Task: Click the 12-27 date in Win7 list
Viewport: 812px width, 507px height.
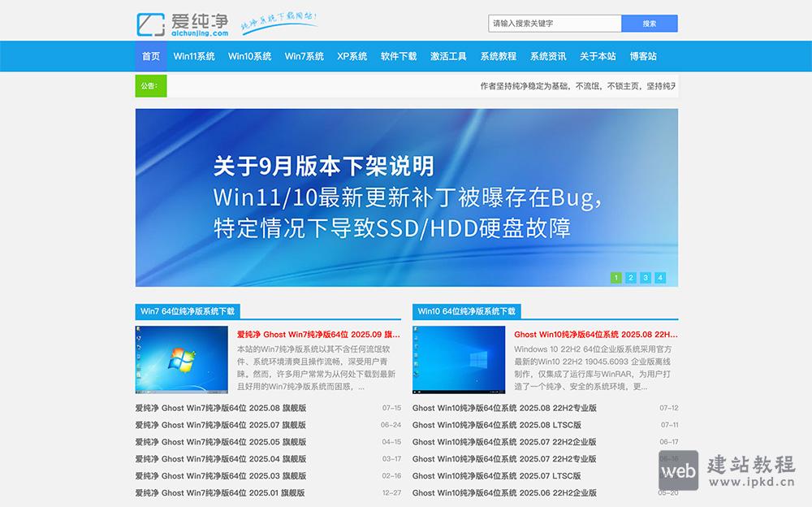Action: click(391, 492)
